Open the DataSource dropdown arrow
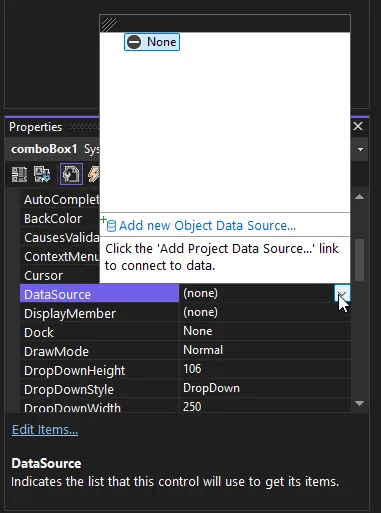Image resolution: width=381 pixels, height=513 pixels. click(x=342, y=293)
